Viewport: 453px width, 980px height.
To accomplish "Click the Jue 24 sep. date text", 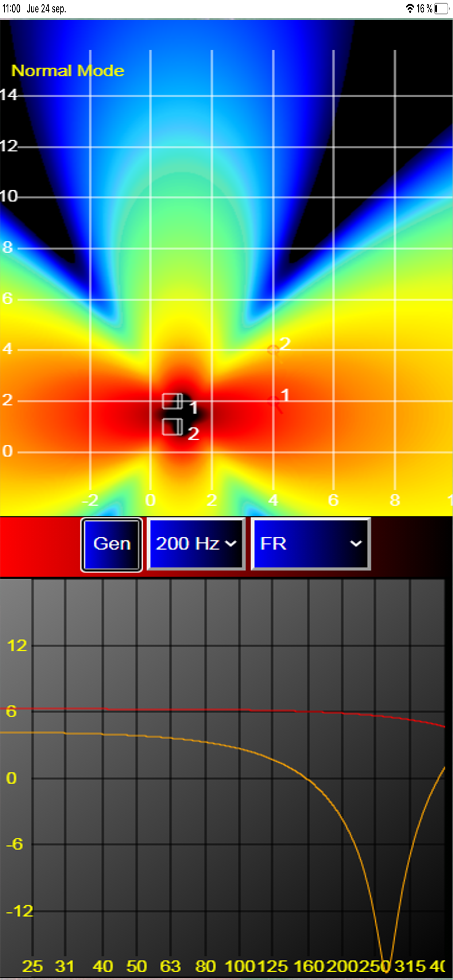I will click(x=46, y=8).
